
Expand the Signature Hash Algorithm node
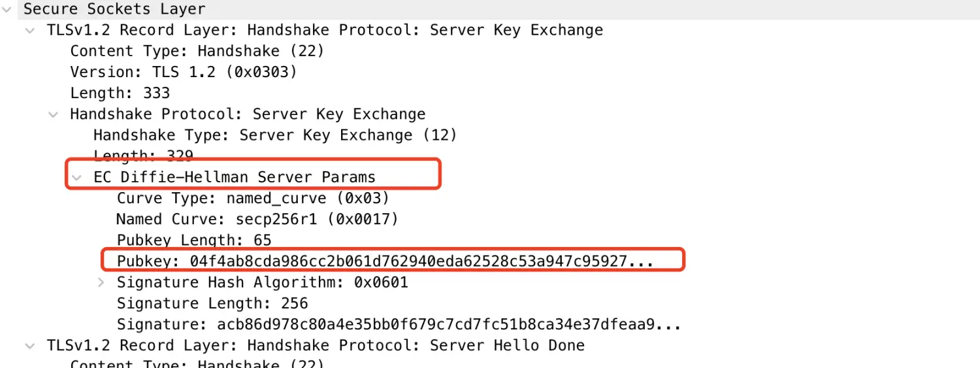tap(101, 282)
